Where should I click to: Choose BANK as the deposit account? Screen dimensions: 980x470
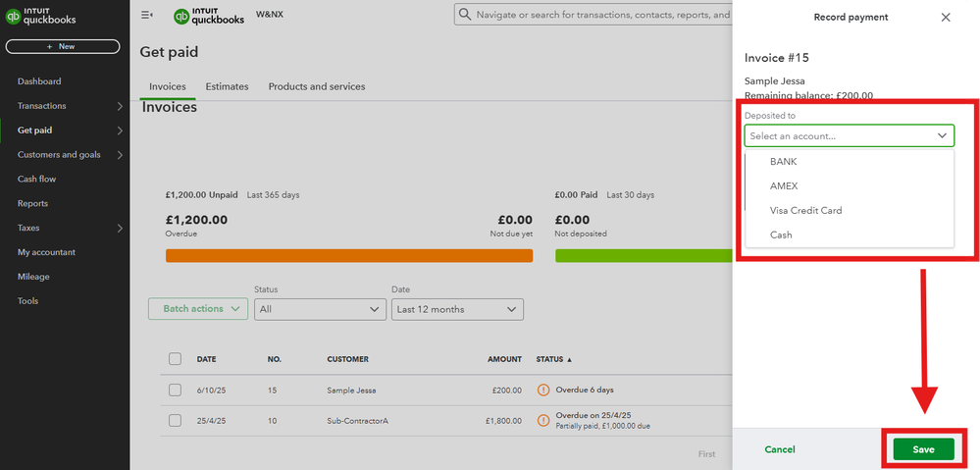coord(850,162)
